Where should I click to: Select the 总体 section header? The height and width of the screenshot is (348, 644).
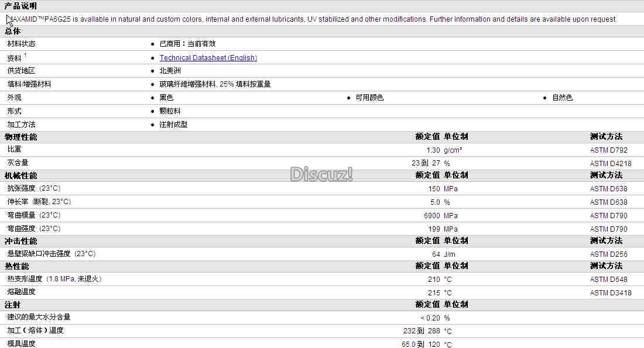point(13,31)
